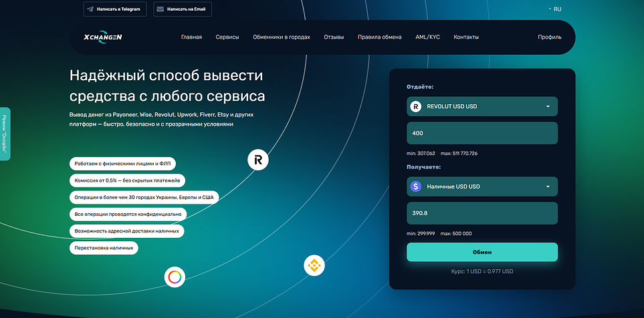Click the floating Revolut R icon

point(257,160)
